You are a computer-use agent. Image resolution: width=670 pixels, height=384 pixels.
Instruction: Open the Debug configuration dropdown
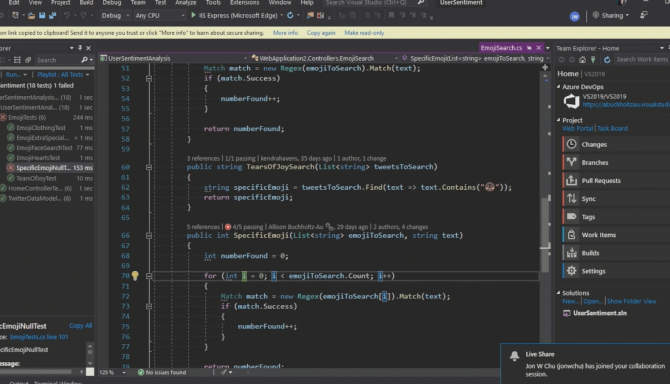115,15
